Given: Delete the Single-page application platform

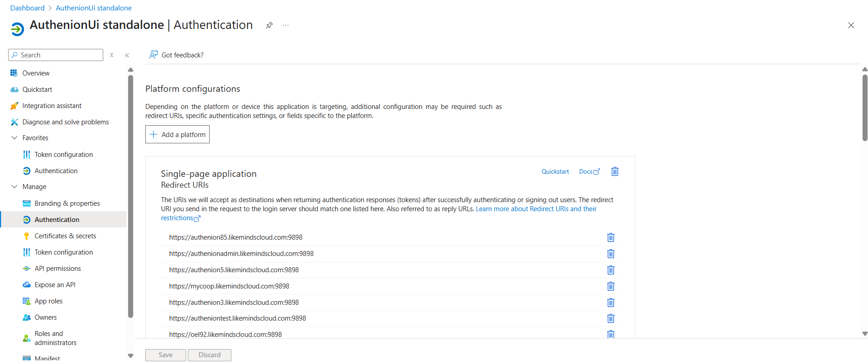Looking at the screenshot, I should 615,171.
